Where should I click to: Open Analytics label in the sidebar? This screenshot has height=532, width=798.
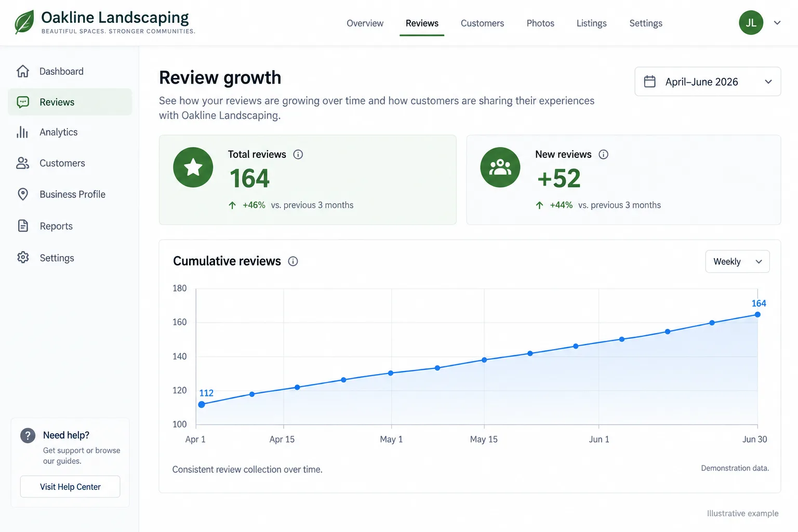tap(59, 132)
